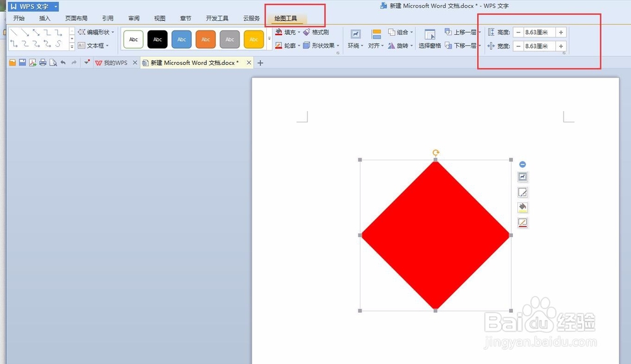This screenshot has height=364, width=631.
Task: Click the 绘图工具 (Drawing Tools) tab
Action: click(x=286, y=18)
